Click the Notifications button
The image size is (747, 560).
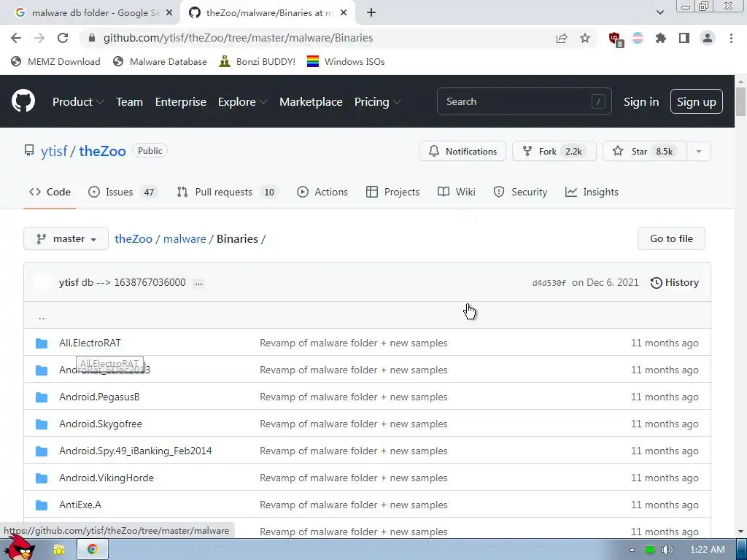462,151
